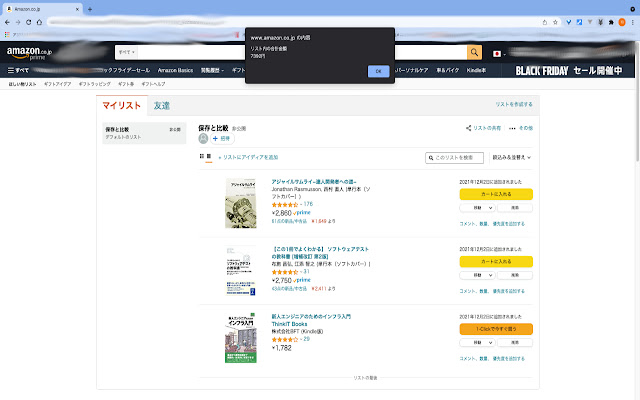Open the blue V extension icon
The image size is (640, 400).
point(568,22)
